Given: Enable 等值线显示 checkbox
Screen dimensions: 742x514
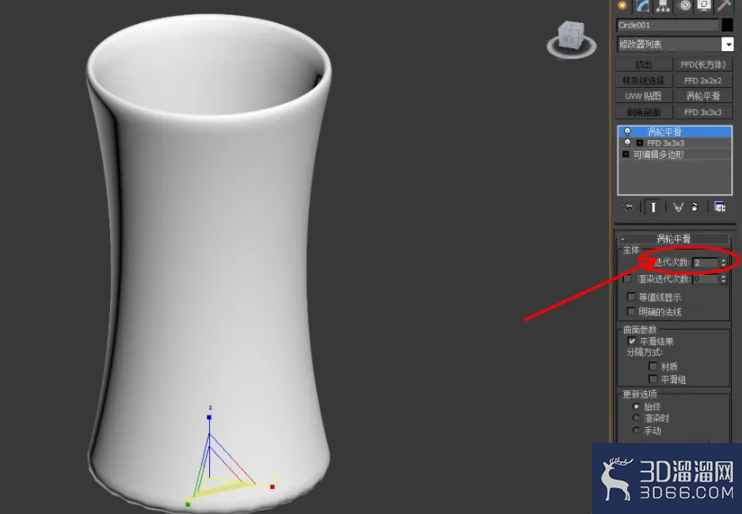Looking at the screenshot, I should pos(631,297).
